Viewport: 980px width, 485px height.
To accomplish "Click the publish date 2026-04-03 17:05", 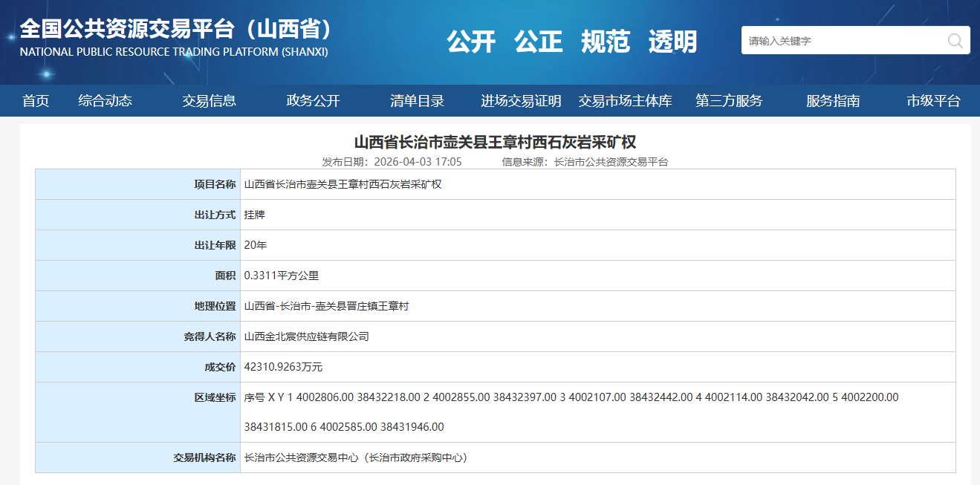I will [x=392, y=162].
